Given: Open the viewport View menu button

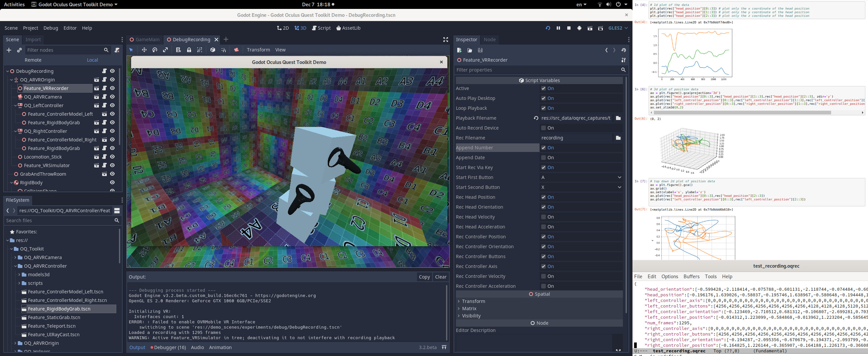Looking at the screenshot, I should click(x=280, y=50).
